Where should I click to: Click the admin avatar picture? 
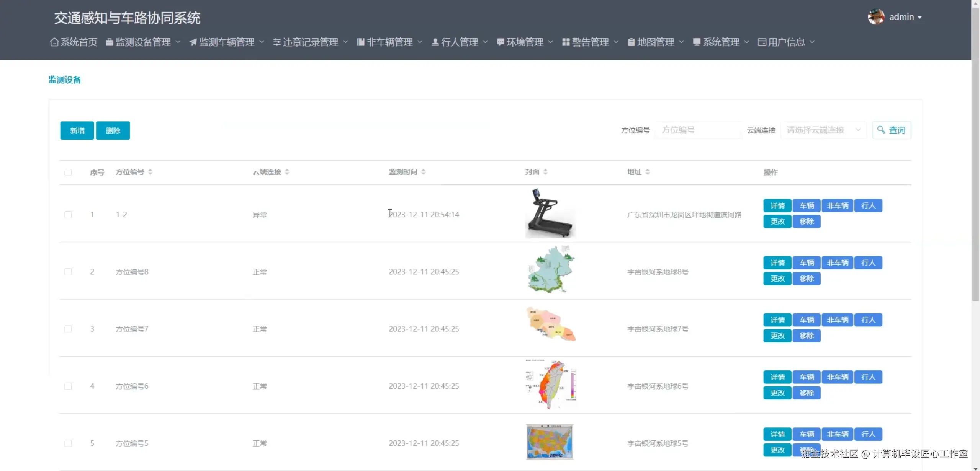(x=875, y=17)
